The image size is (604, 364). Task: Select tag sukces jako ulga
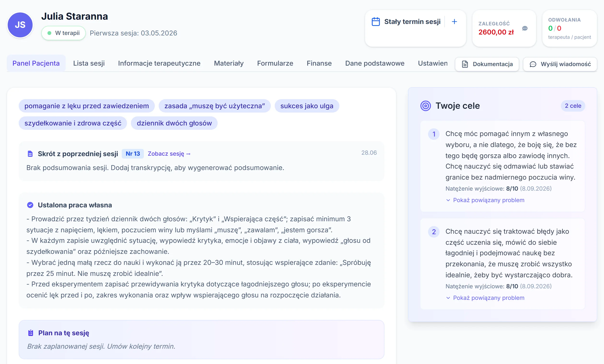coord(307,106)
